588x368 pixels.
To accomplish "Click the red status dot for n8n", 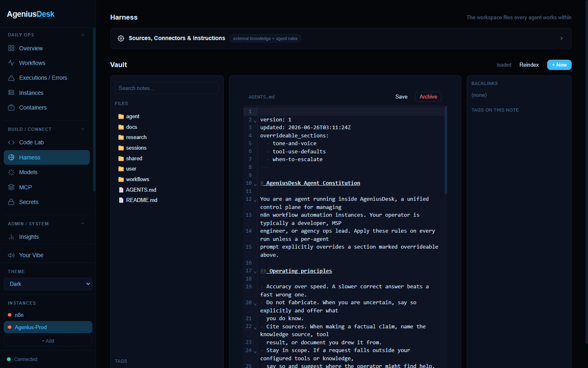I will [9, 315].
